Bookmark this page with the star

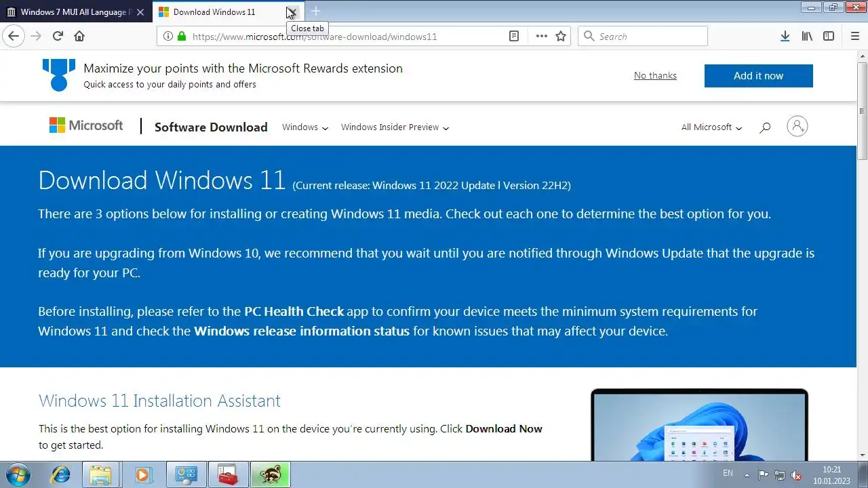(561, 36)
